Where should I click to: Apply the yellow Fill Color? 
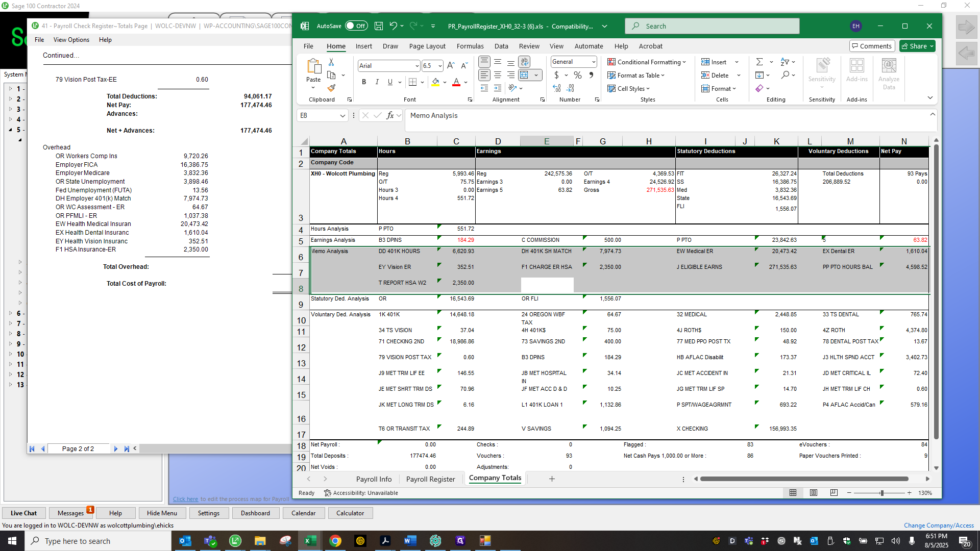tap(435, 82)
